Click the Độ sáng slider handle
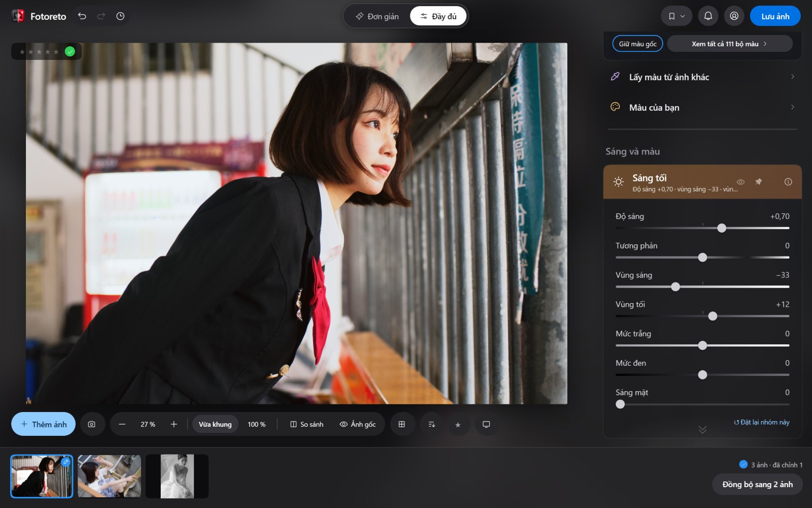The width and height of the screenshot is (812, 508). (722, 228)
